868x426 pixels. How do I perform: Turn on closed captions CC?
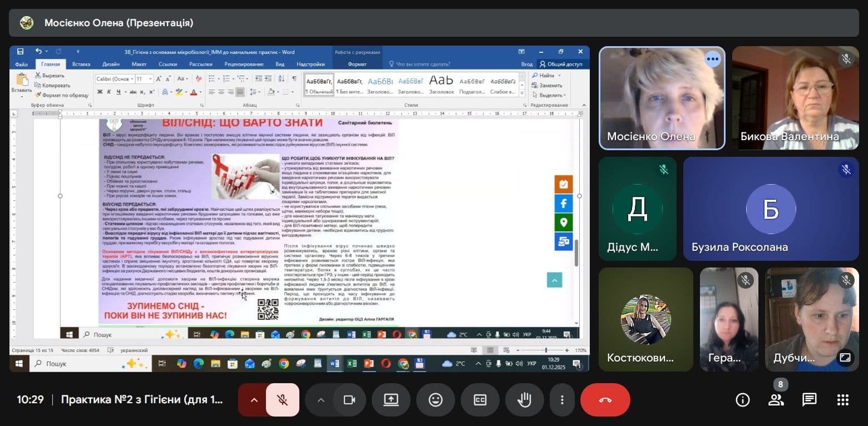pos(480,400)
